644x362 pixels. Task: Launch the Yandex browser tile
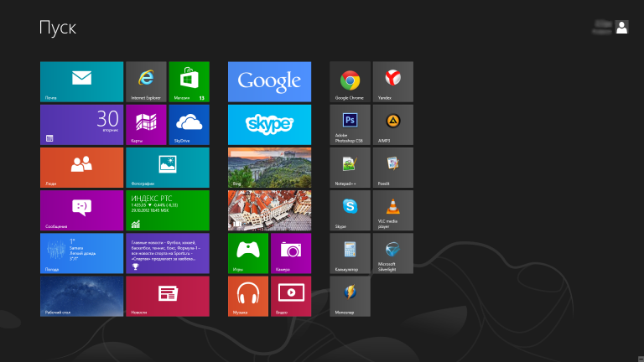coord(393,81)
